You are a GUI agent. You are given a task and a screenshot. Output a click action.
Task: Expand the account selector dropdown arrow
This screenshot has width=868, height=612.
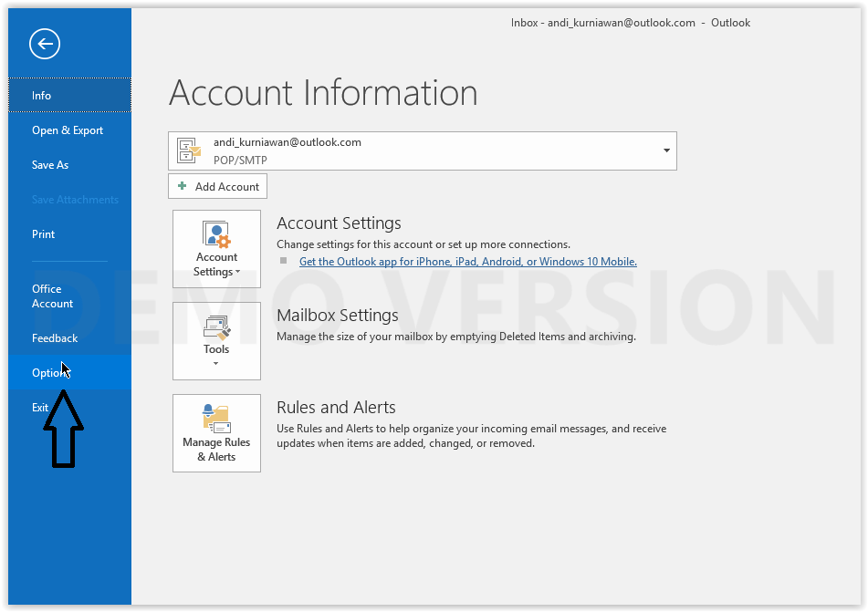coord(666,150)
